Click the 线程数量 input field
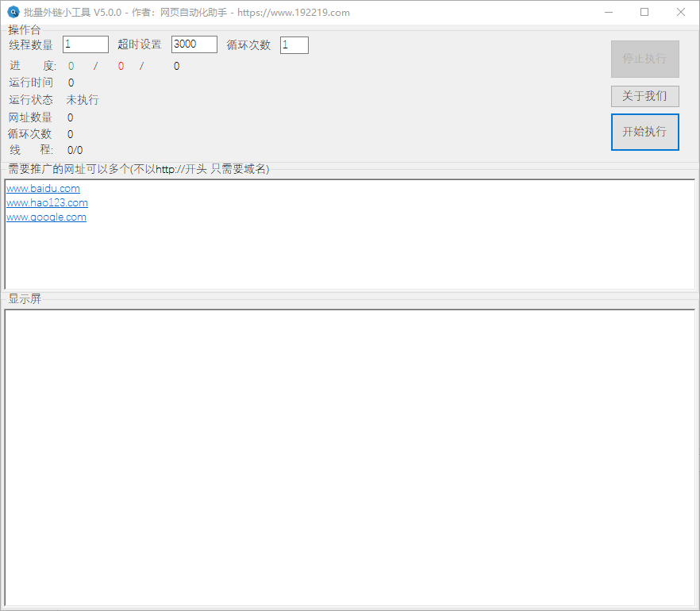The height and width of the screenshot is (611, 700). [86, 44]
